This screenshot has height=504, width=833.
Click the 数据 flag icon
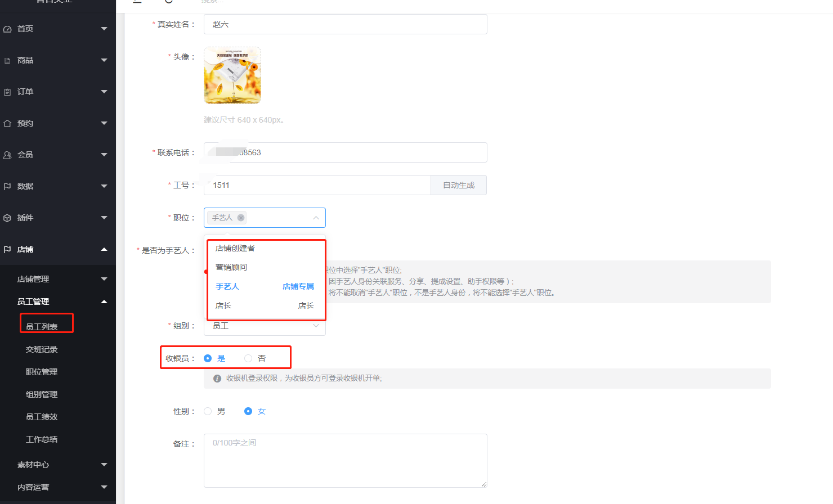[7, 186]
